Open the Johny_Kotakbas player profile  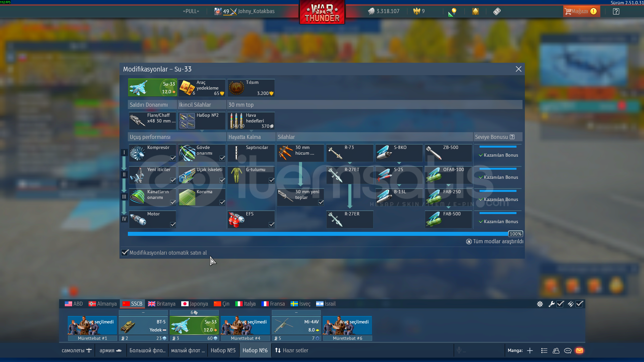[256, 11]
